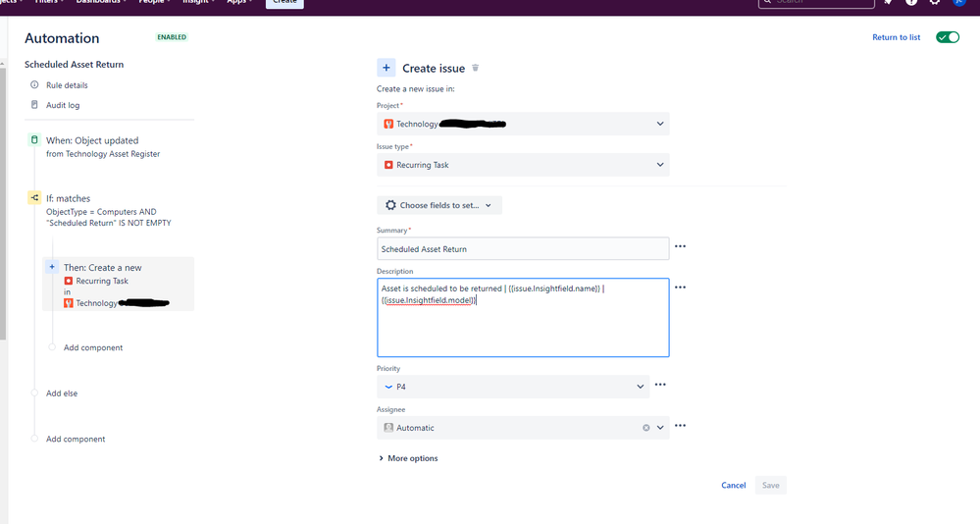980x524 pixels.
Task: Cancel the Create issue changes
Action: [733, 485]
